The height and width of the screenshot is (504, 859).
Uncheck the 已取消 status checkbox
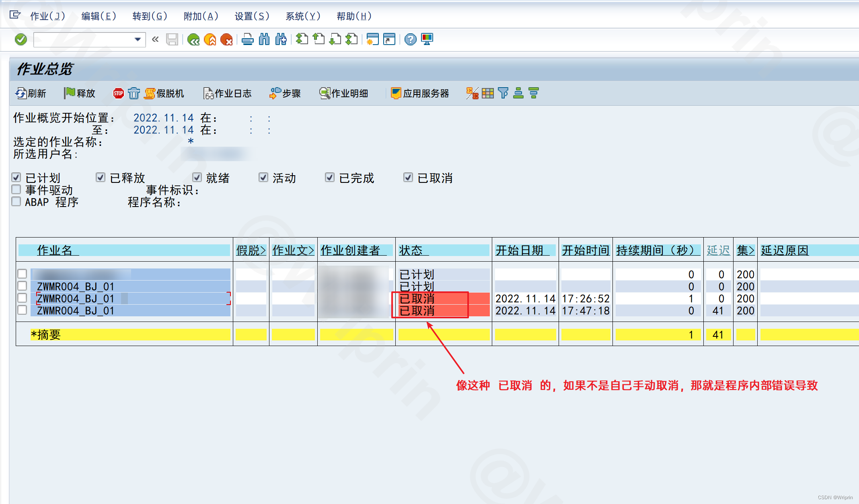408,177
